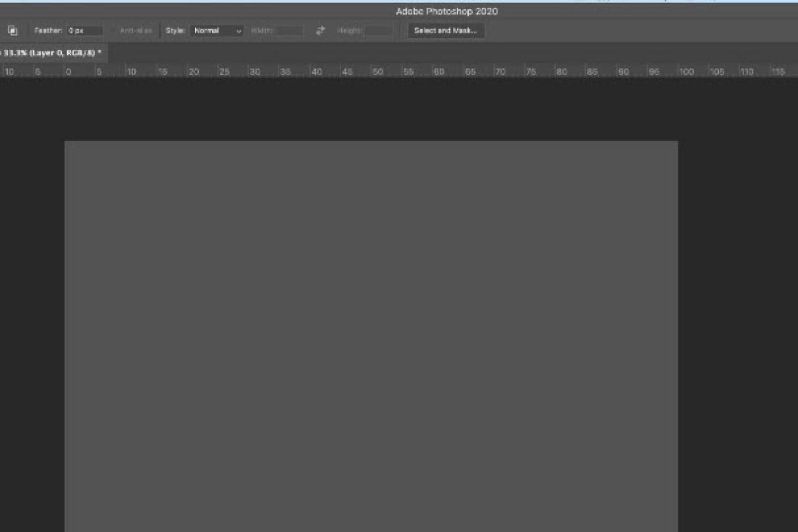Click the dark pasteboard right of canvas
Viewport: 798px width, 532px height.
click(x=737, y=299)
